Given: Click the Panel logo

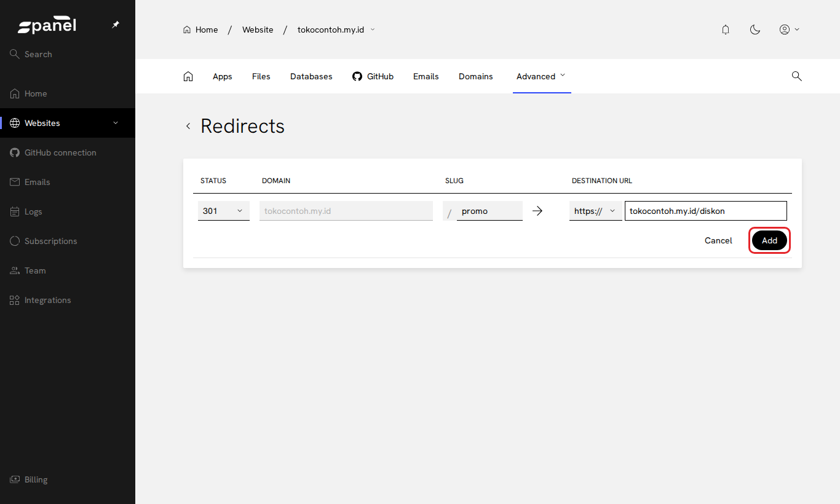Looking at the screenshot, I should tap(47, 26).
